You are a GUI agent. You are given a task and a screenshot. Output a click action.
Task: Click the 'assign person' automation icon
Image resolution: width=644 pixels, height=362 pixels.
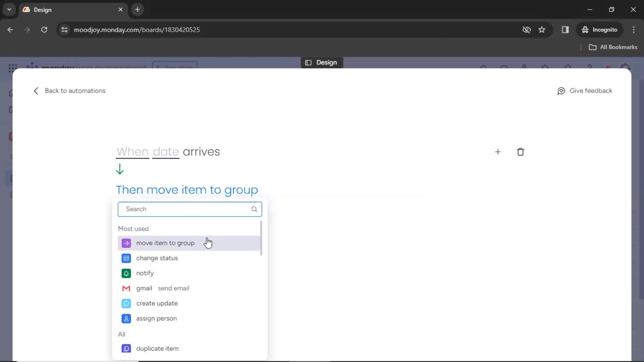point(126,318)
